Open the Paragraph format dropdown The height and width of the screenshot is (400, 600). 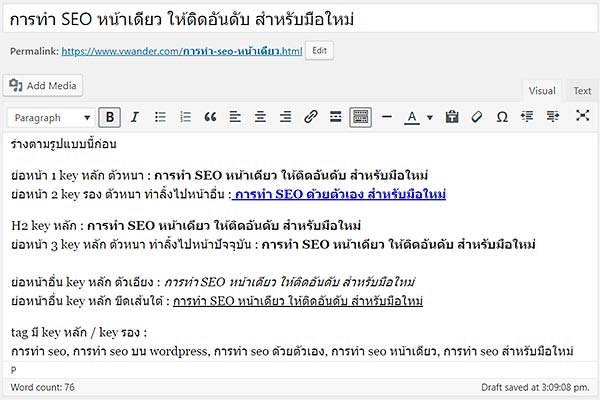click(x=51, y=118)
